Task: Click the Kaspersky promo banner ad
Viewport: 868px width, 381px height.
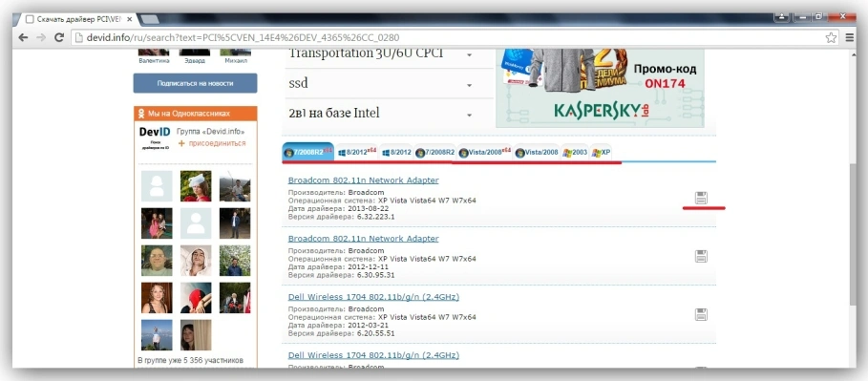Action: coord(600,88)
